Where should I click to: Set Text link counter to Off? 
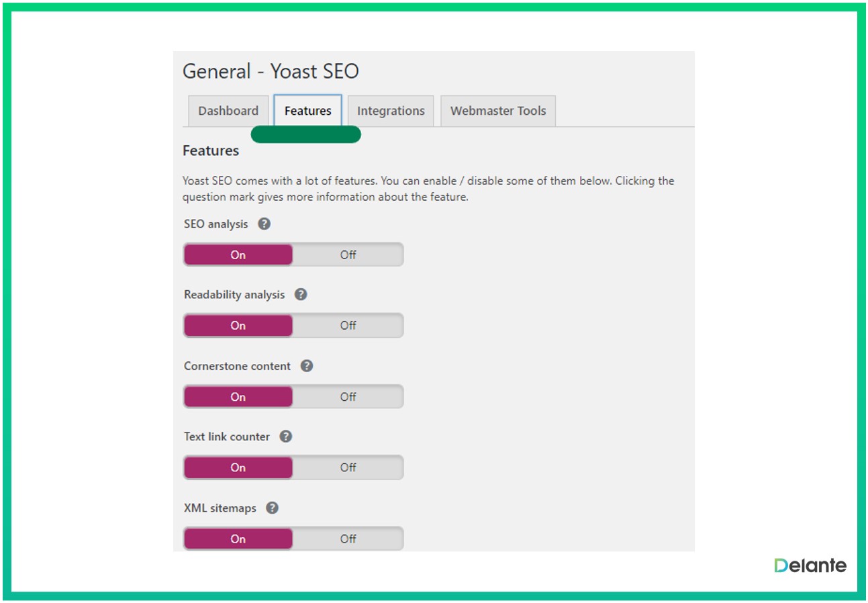click(348, 467)
